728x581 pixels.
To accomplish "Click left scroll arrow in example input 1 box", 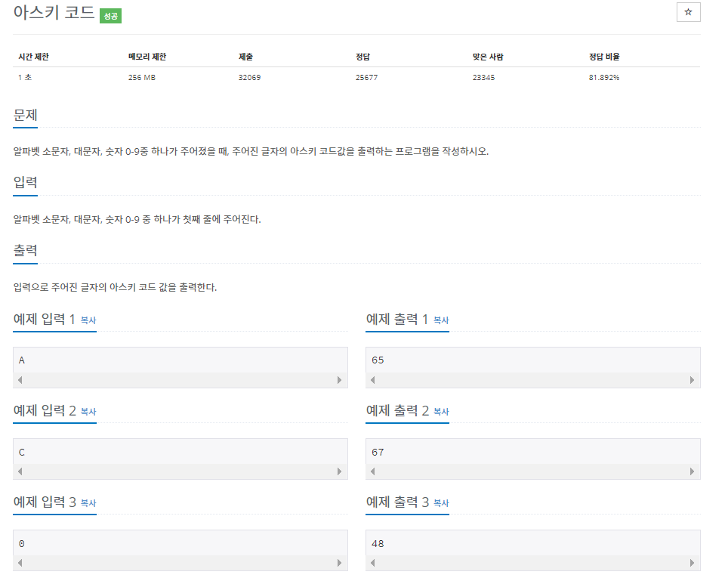I will point(20,380).
